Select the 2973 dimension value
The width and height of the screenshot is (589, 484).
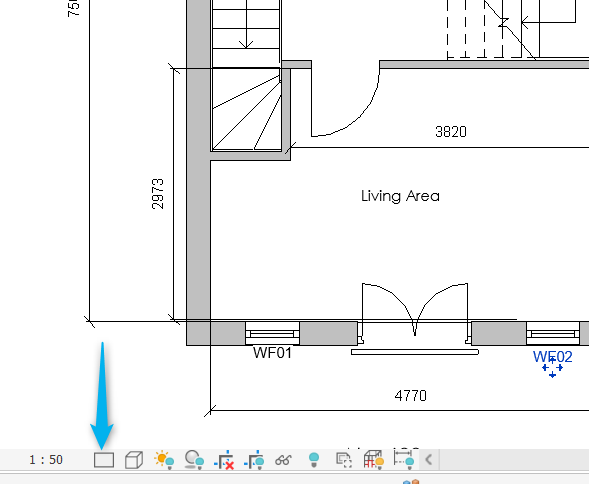[158, 194]
